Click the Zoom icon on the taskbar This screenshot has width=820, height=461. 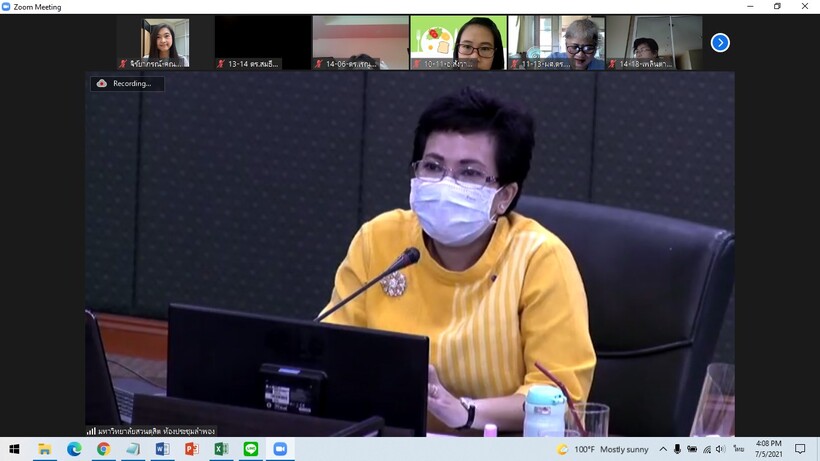[280, 449]
